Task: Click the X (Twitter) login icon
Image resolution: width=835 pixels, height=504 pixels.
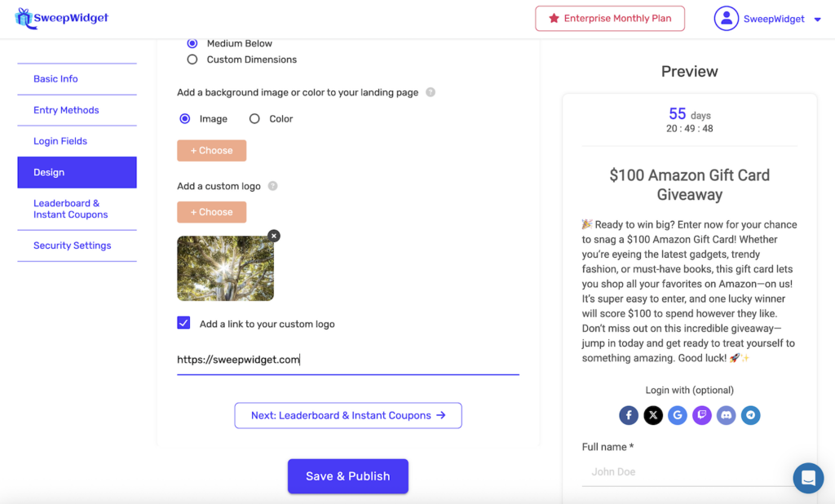Action: pyautogui.click(x=653, y=415)
